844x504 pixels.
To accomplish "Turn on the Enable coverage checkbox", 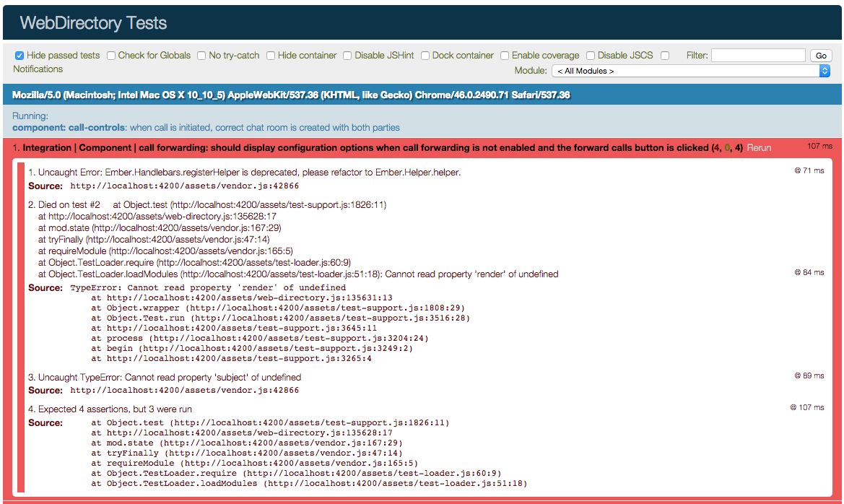I will point(505,56).
